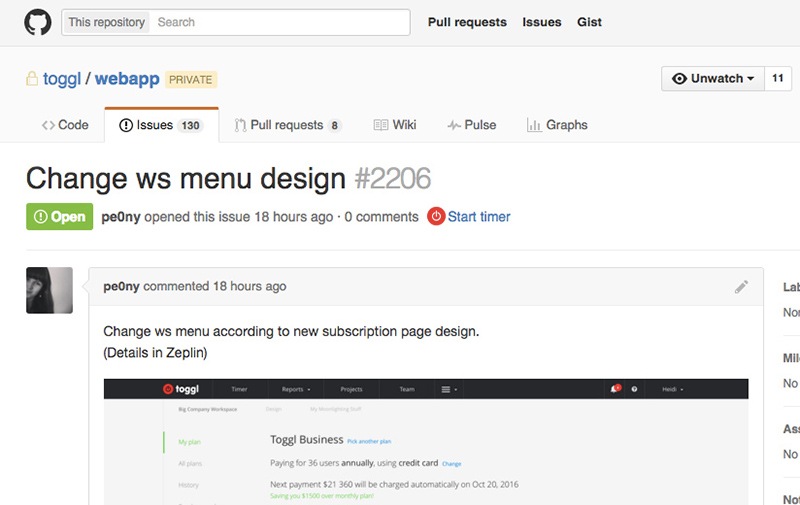Open the GitHub Octocat home logo

pos(38,22)
